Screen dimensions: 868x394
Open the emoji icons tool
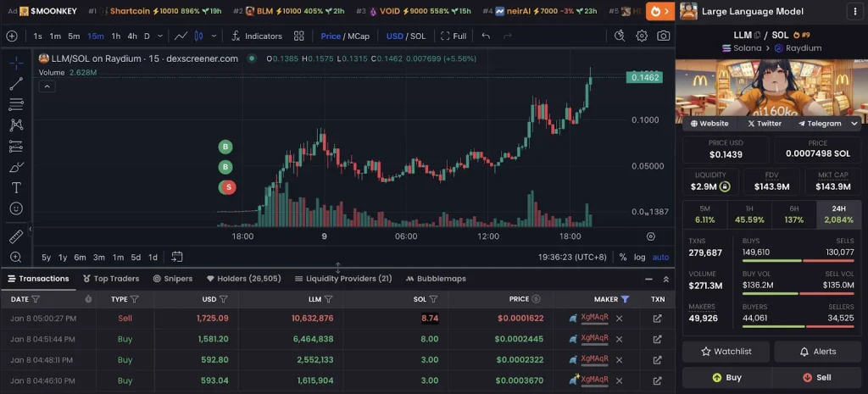16,208
